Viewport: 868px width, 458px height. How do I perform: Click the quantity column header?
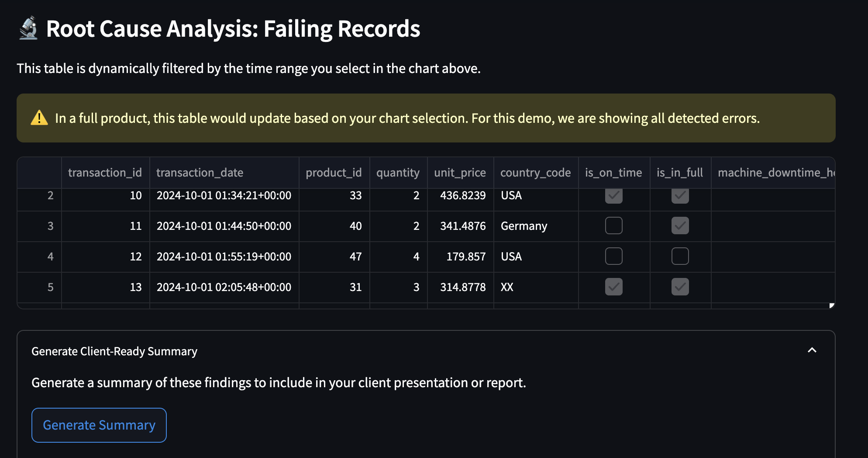pyautogui.click(x=398, y=172)
